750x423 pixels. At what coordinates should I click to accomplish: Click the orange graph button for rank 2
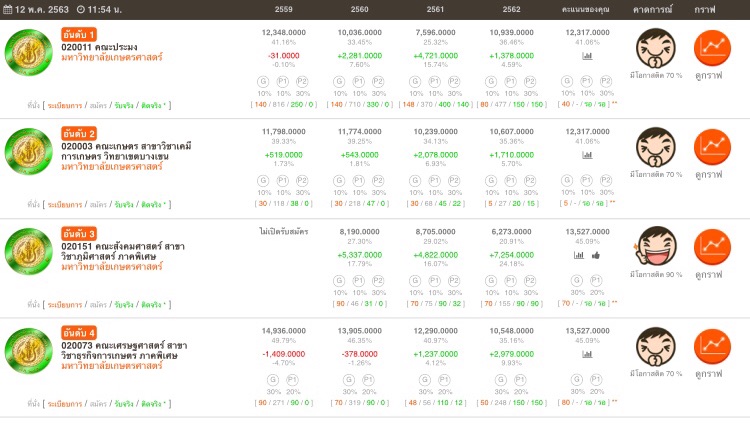point(711,146)
